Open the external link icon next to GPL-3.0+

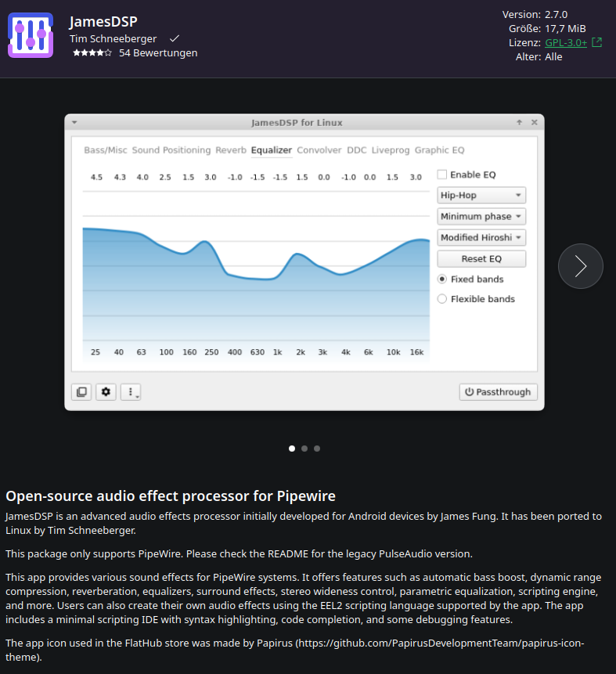coord(596,42)
